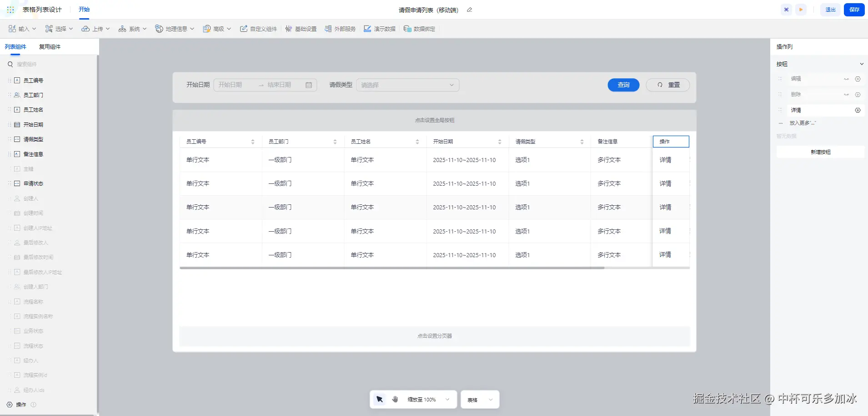Image resolution: width=868 pixels, height=416 pixels.
Task: Click the info icon next to 操作
Action: (x=34, y=404)
